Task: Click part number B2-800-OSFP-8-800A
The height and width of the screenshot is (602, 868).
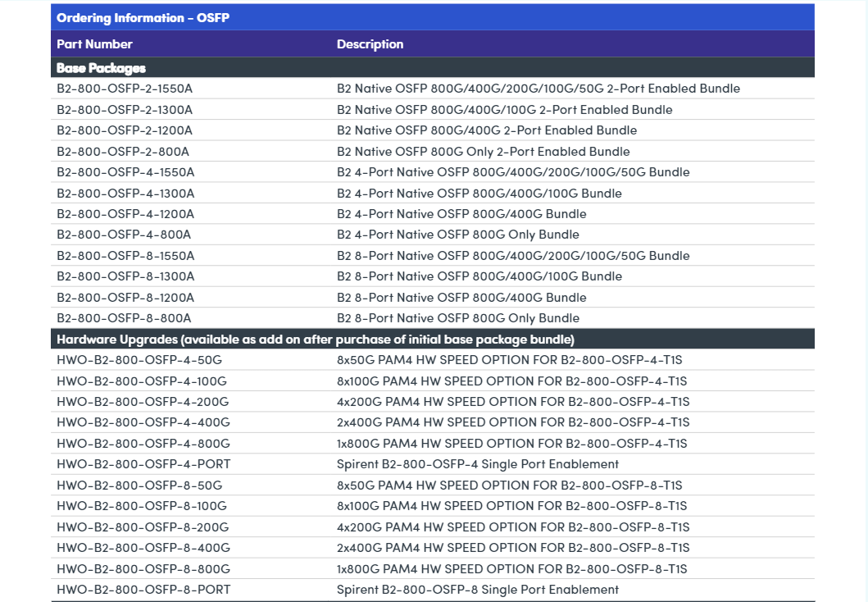Action: pyautogui.click(x=124, y=318)
